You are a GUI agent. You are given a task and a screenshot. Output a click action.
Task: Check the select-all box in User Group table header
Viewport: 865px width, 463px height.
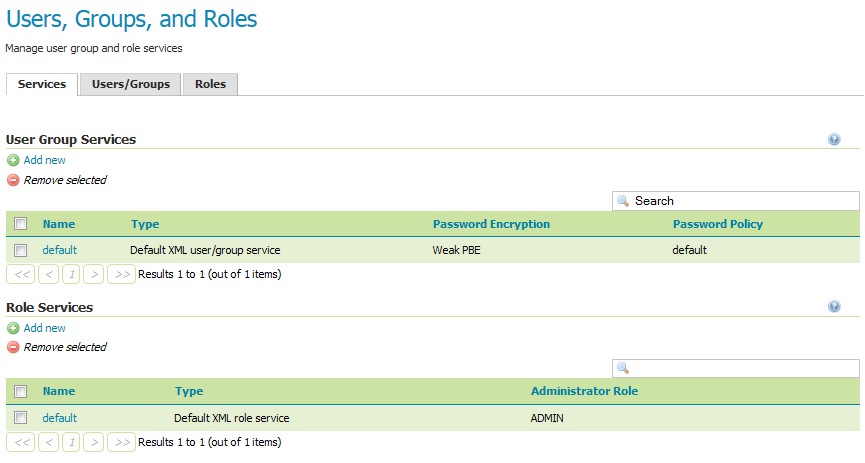tap(21, 224)
